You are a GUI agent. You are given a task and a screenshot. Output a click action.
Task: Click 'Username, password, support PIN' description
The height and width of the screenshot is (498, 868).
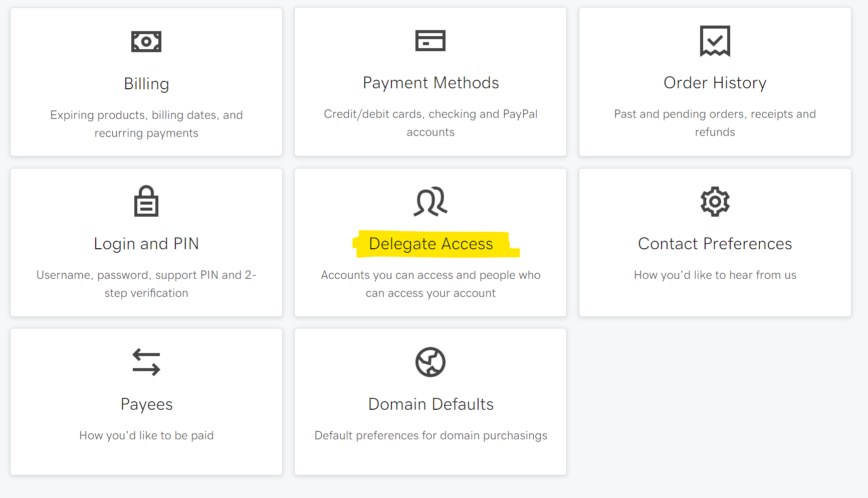click(146, 284)
